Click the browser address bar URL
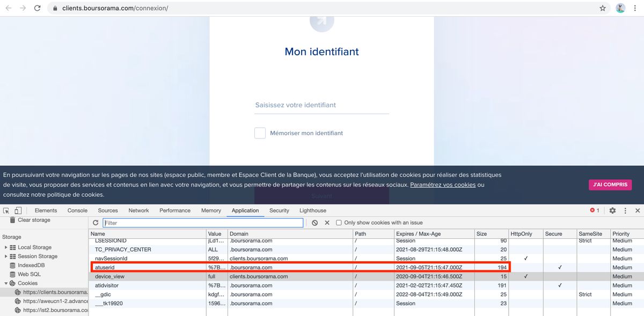 click(115, 8)
